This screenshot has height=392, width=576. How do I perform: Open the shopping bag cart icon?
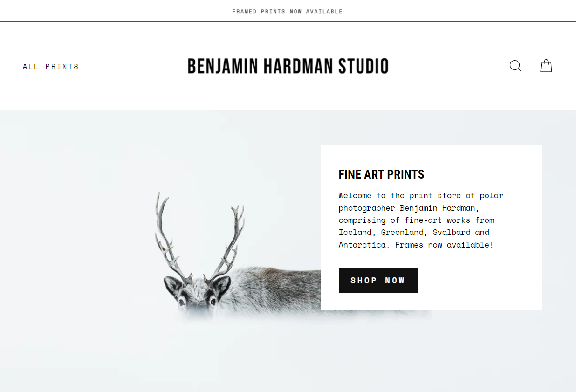tap(546, 66)
